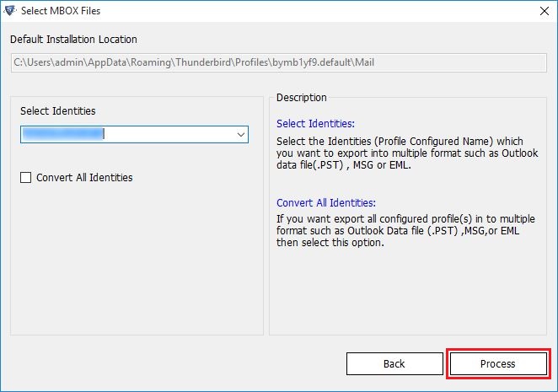Expand identities list using the chevron arrow
The width and height of the screenshot is (558, 392).
tap(241, 134)
